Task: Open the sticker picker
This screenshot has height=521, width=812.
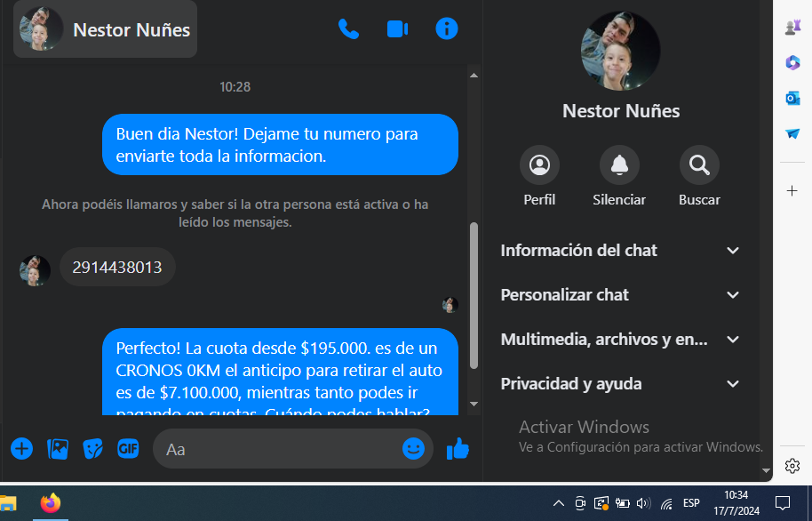Action: (92, 449)
